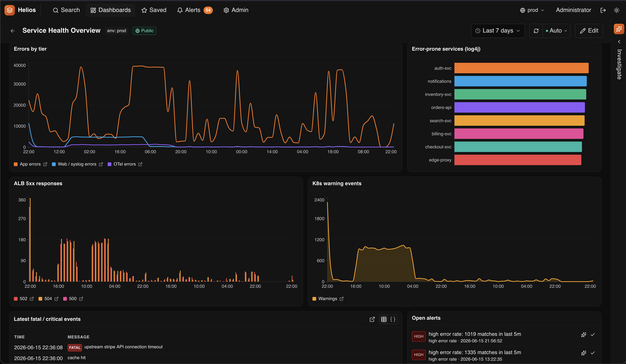
Task: Open Warnings external link icon
Action: click(342, 299)
